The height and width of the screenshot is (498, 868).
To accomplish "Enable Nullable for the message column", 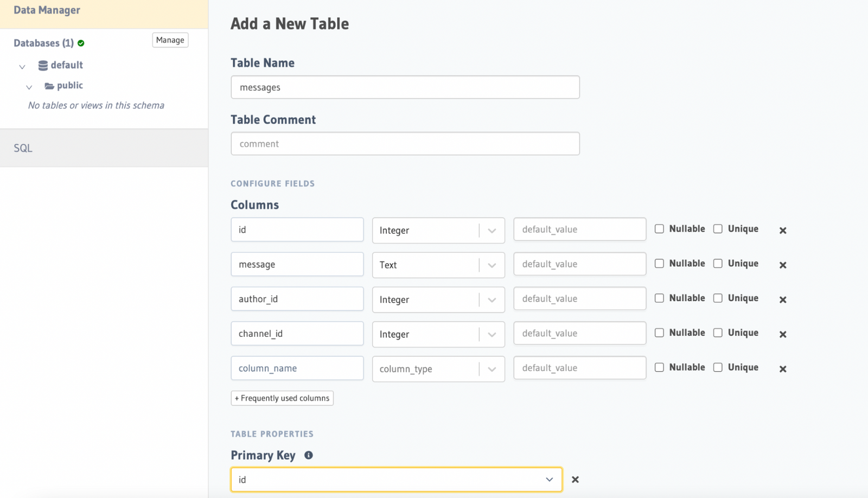I will click(x=659, y=263).
